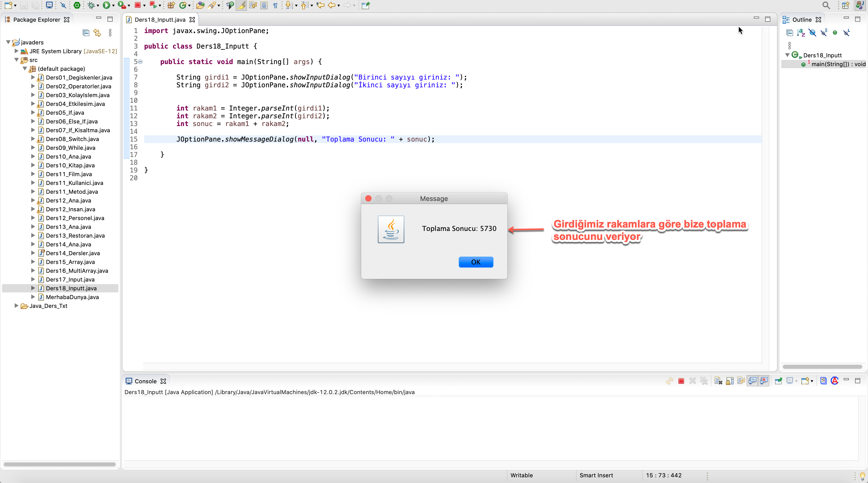Switch to the Console tab
The image size is (868, 483).
pos(145,381)
